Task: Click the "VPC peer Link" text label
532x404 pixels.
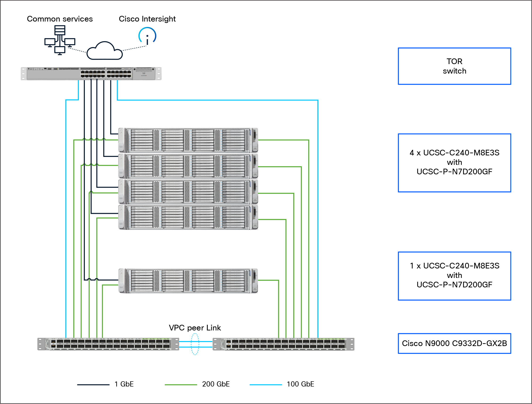Action: click(195, 328)
